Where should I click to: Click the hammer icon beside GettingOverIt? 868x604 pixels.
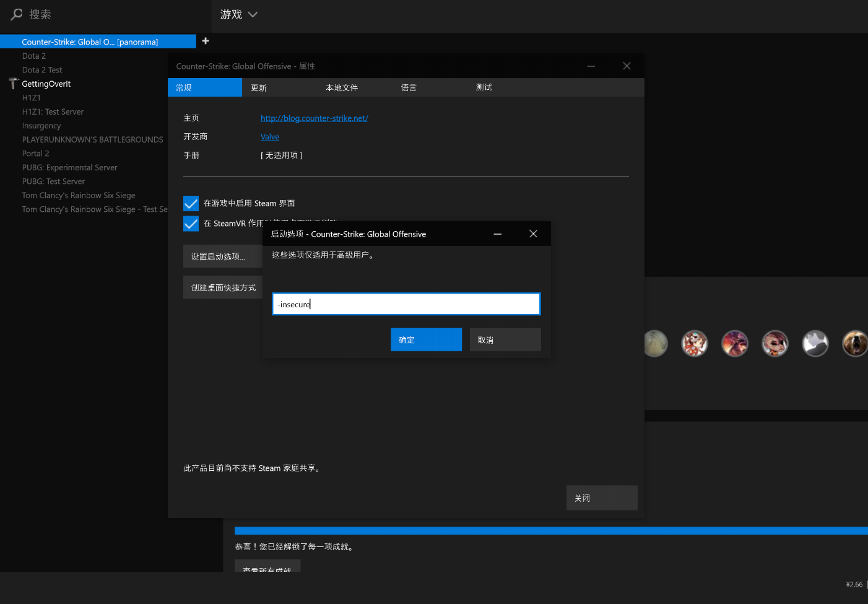click(x=13, y=84)
